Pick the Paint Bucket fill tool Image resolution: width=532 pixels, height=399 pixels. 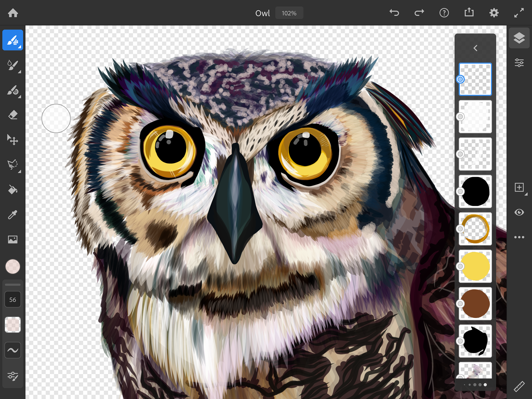pyautogui.click(x=13, y=190)
